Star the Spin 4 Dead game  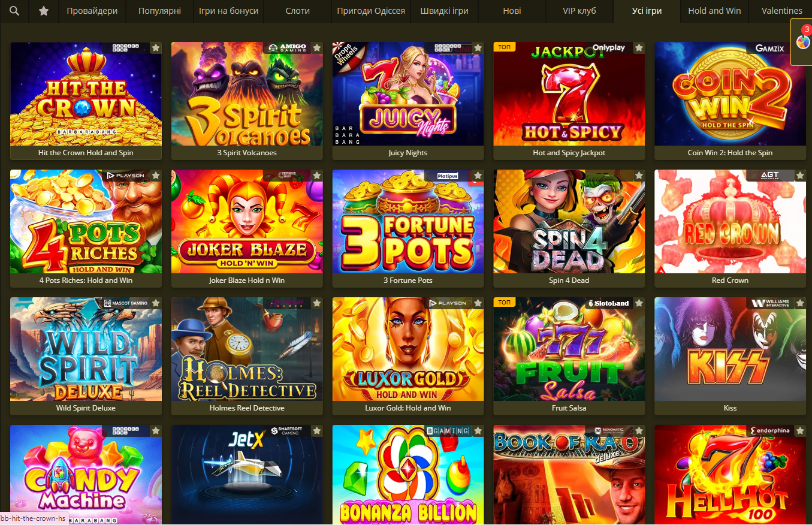click(x=639, y=176)
